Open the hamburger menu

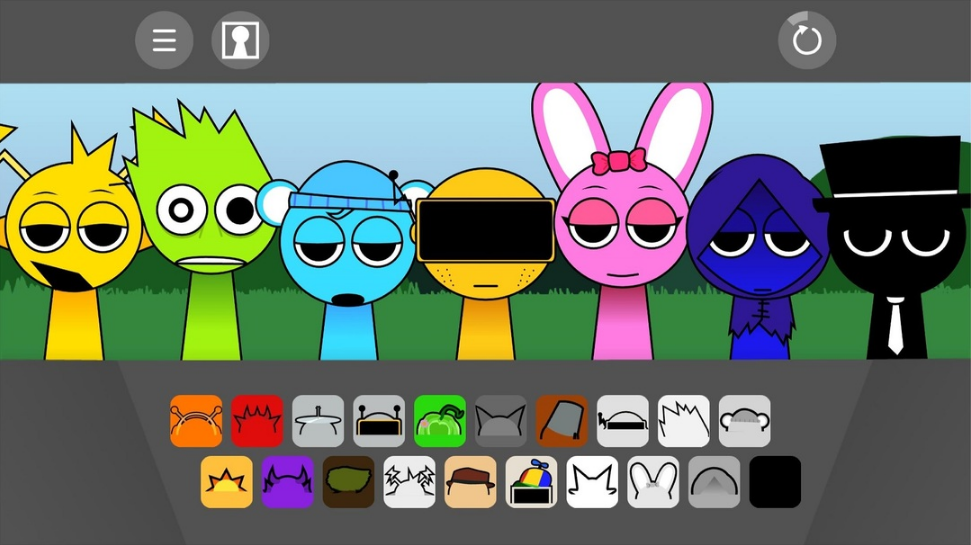(x=164, y=41)
